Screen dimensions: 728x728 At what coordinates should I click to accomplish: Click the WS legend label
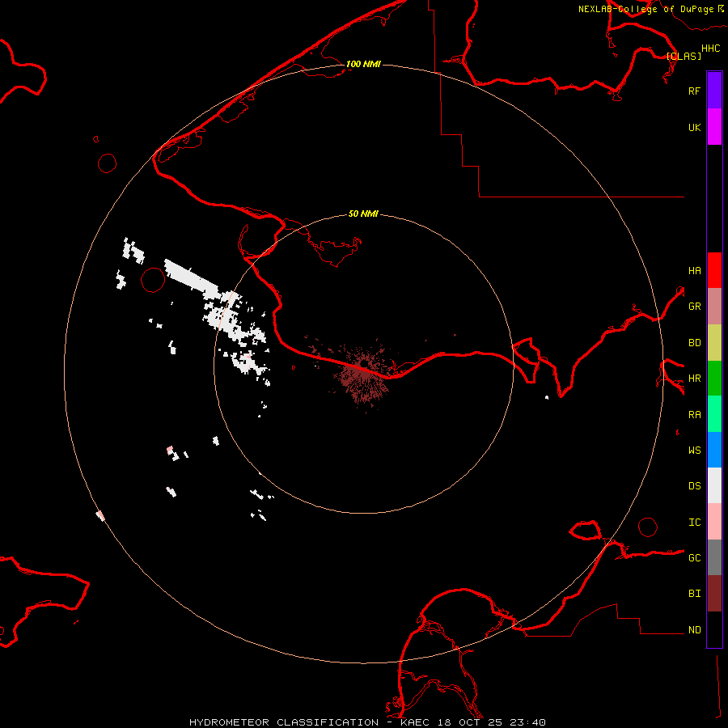pos(694,451)
